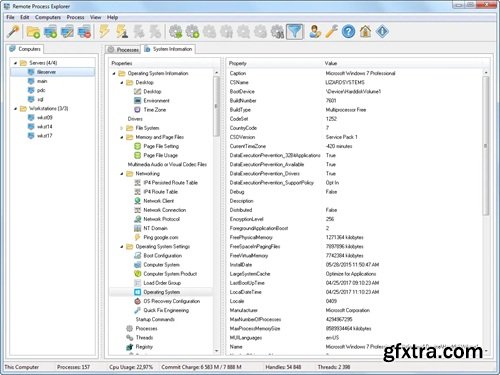Image resolution: width=500 pixels, height=375 pixels.
Task: Click the add computer toolbar icon
Action: 50,32
